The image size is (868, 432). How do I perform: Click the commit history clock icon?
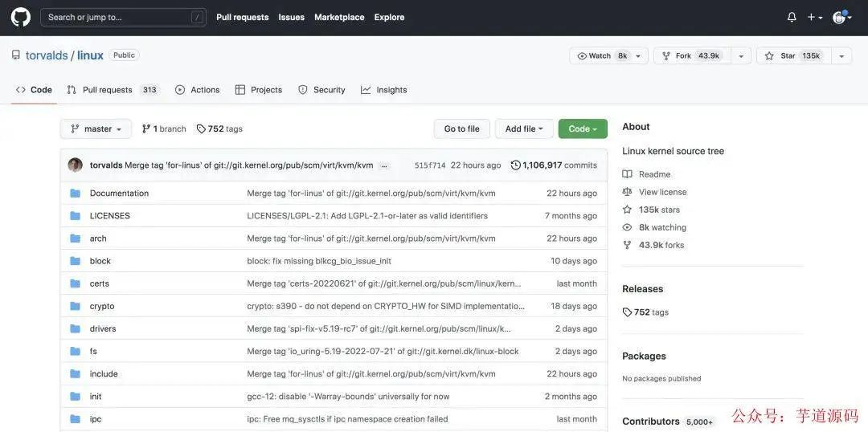515,165
